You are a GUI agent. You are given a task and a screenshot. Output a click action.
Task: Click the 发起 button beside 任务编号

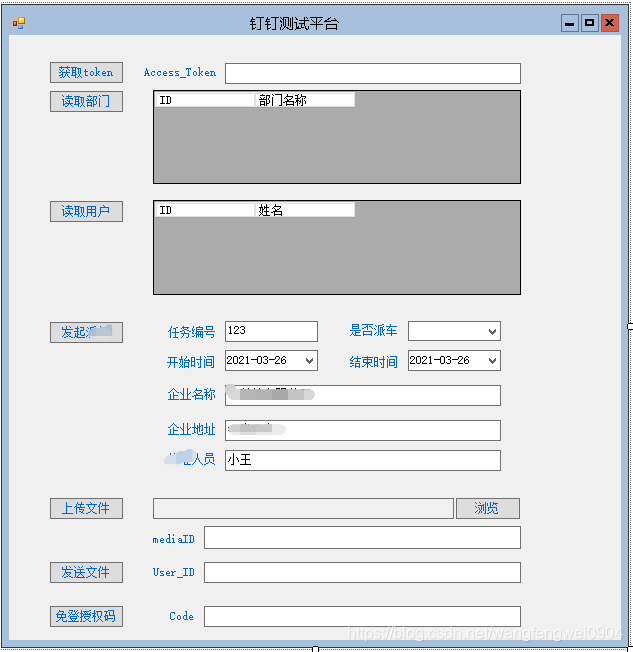(x=86, y=332)
